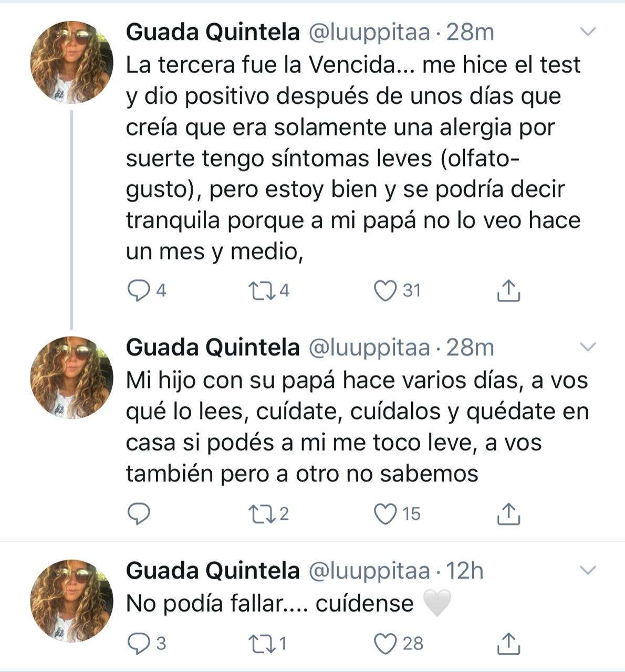Expand the chevron menu on the second tweet
Screen dimensions: 625x672
point(588,347)
